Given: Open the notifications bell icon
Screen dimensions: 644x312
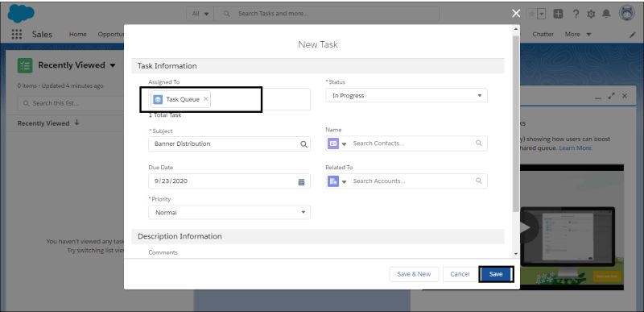Looking at the screenshot, I should (x=606, y=14).
